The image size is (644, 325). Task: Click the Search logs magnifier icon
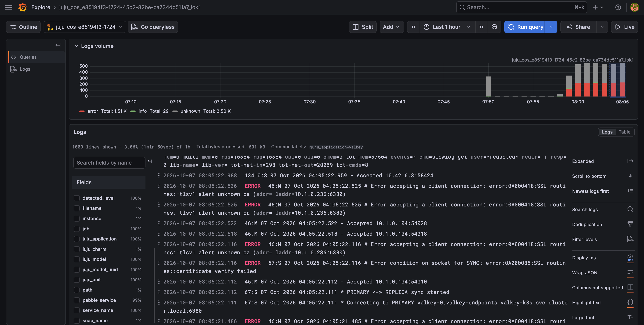[630, 209]
